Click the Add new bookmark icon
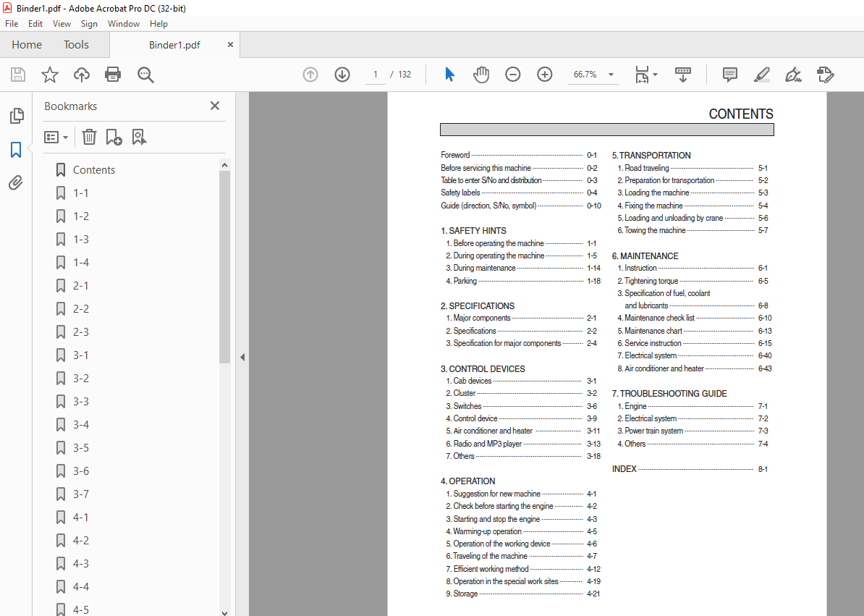Image resolution: width=864 pixels, height=616 pixels. [114, 137]
